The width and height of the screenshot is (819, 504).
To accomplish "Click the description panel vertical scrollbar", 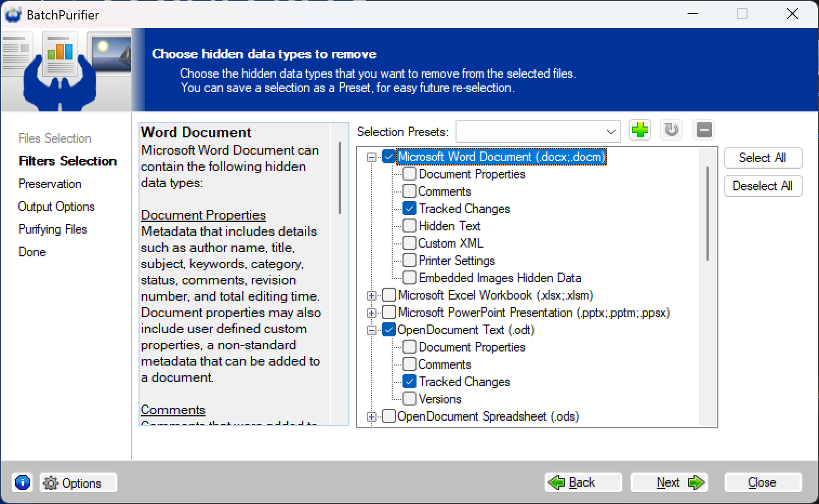I will tap(340, 177).
